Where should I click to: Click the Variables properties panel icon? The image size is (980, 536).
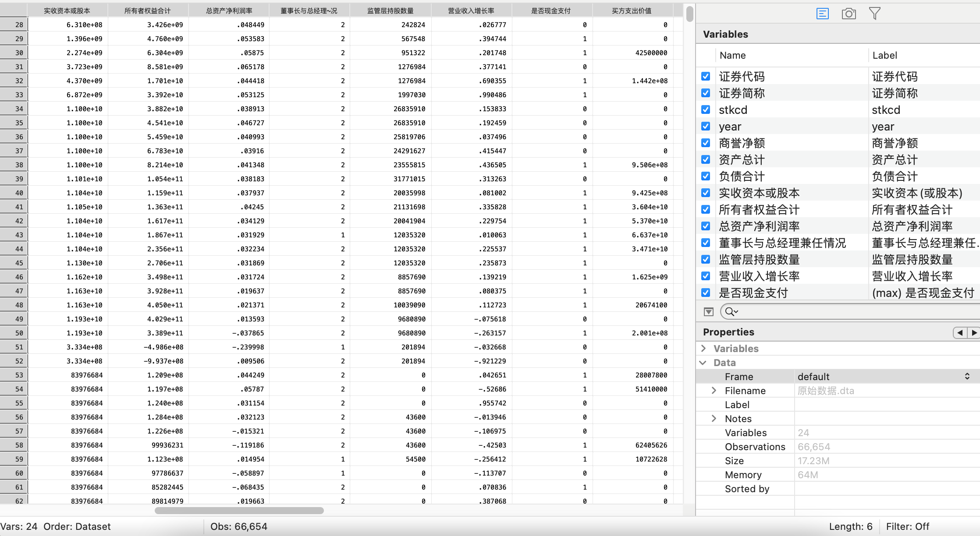coord(822,14)
